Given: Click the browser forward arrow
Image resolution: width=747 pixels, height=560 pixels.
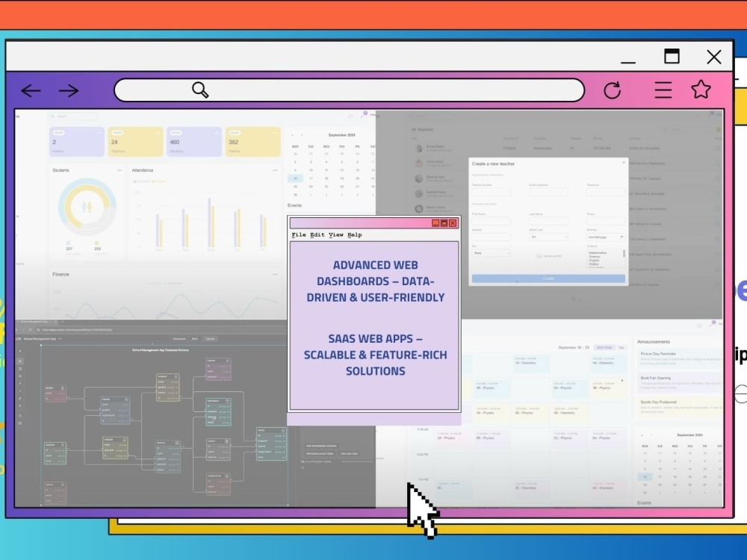Looking at the screenshot, I should pos(69,90).
